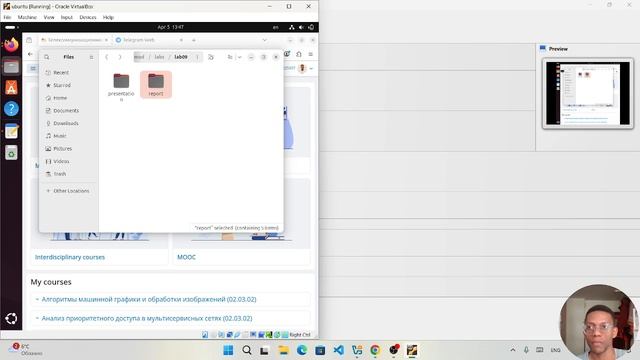Open view options dropdown arrow in Files

coord(240,57)
